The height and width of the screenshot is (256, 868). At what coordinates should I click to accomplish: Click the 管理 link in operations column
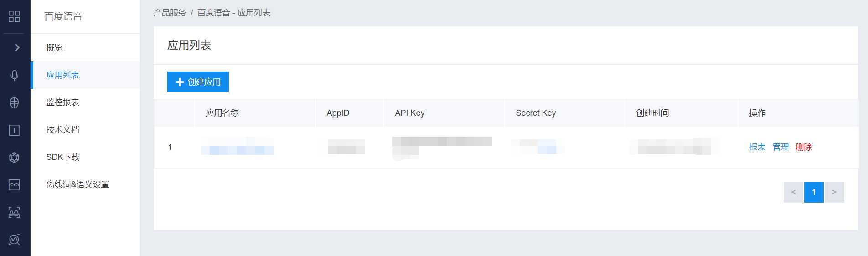[x=780, y=147]
